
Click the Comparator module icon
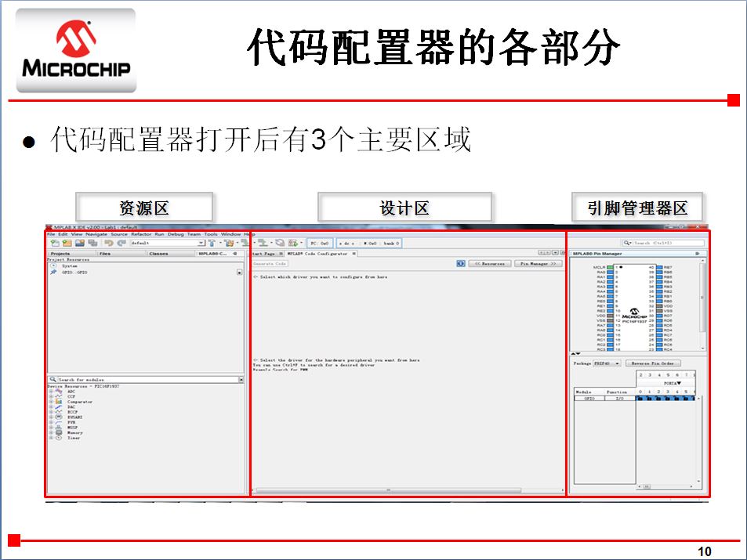(x=59, y=402)
